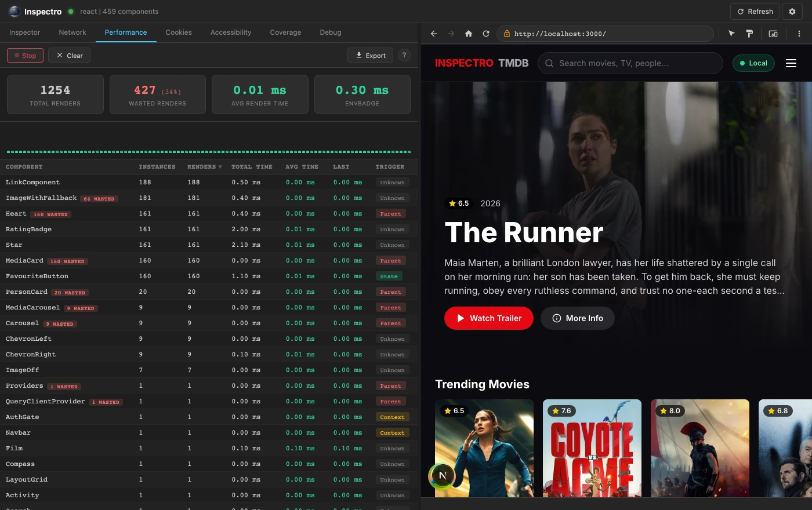The image size is (812, 510).
Task: Open The Runner trending movie poster
Action: click(484, 448)
